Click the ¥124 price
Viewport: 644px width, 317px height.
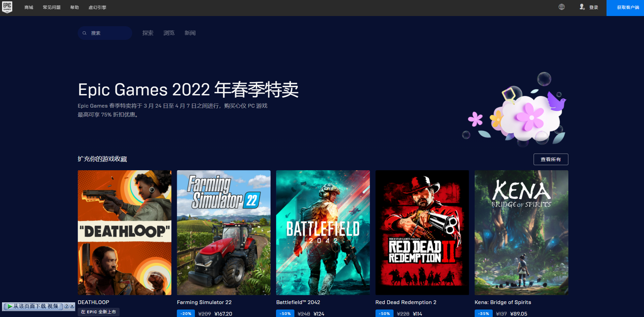[x=319, y=314]
